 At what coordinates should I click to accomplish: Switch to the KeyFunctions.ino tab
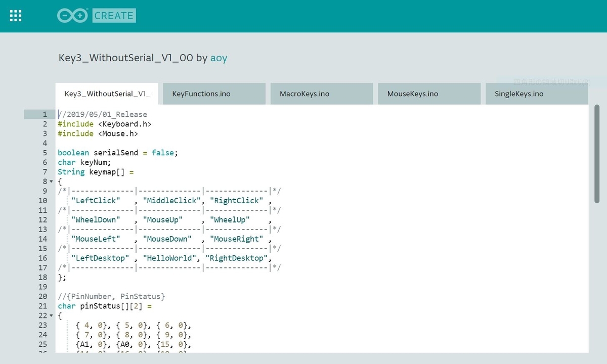coord(214,94)
